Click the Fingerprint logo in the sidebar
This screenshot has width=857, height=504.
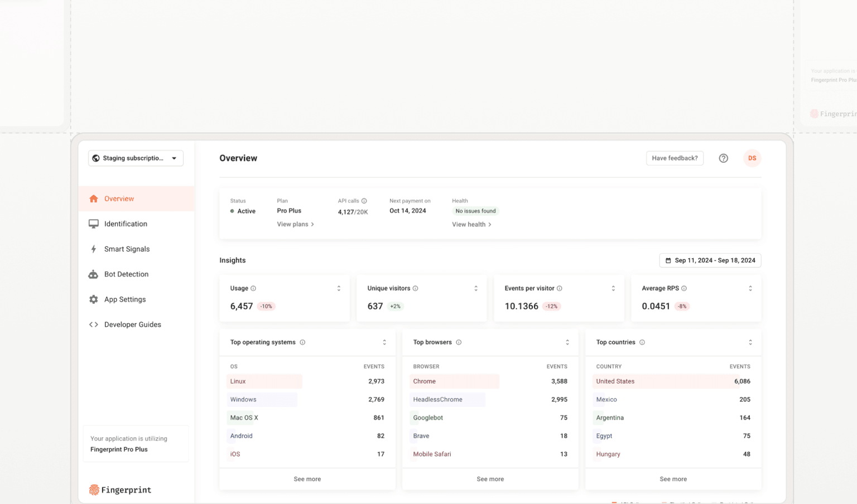pos(120,490)
